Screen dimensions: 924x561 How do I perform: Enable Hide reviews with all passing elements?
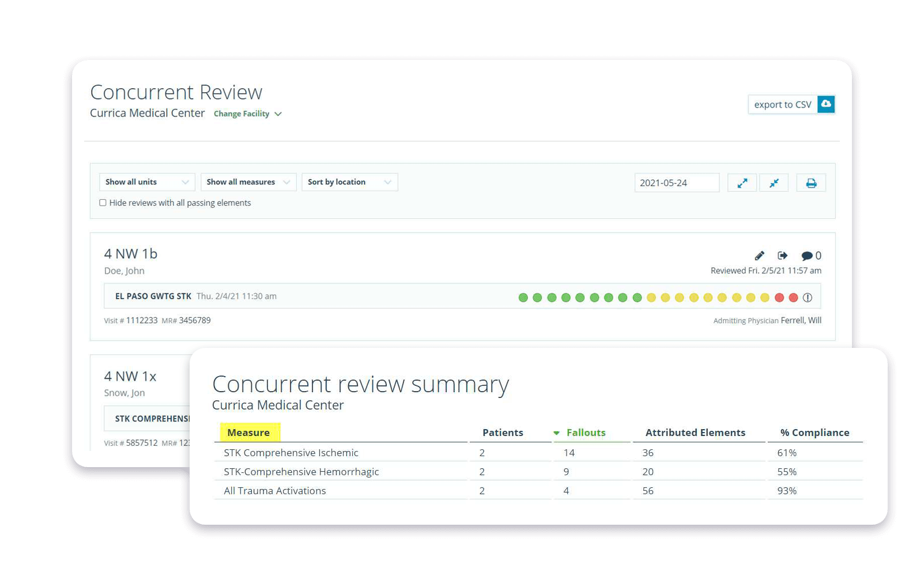pyautogui.click(x=103, y=202)
